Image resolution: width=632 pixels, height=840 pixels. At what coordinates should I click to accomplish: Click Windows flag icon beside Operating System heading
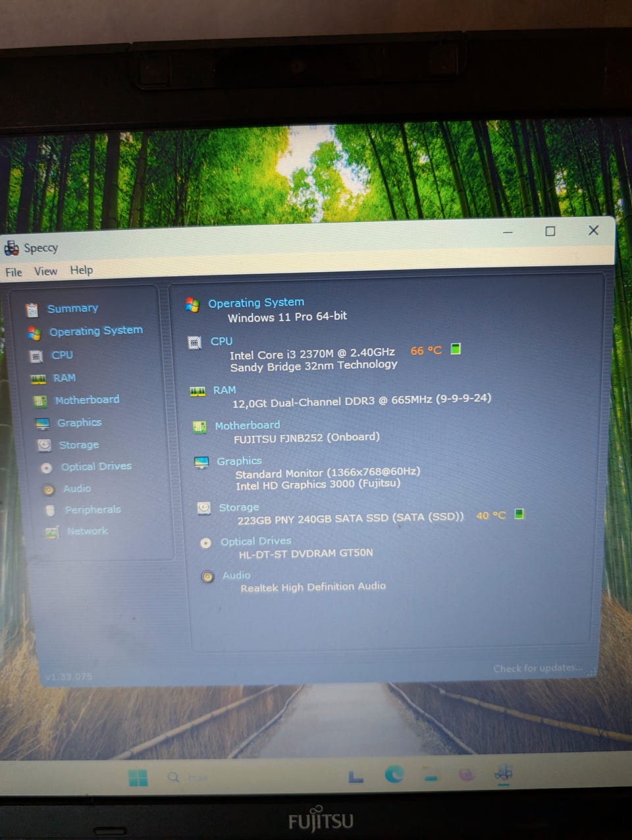pyautogui.click(x=192, y=304)
